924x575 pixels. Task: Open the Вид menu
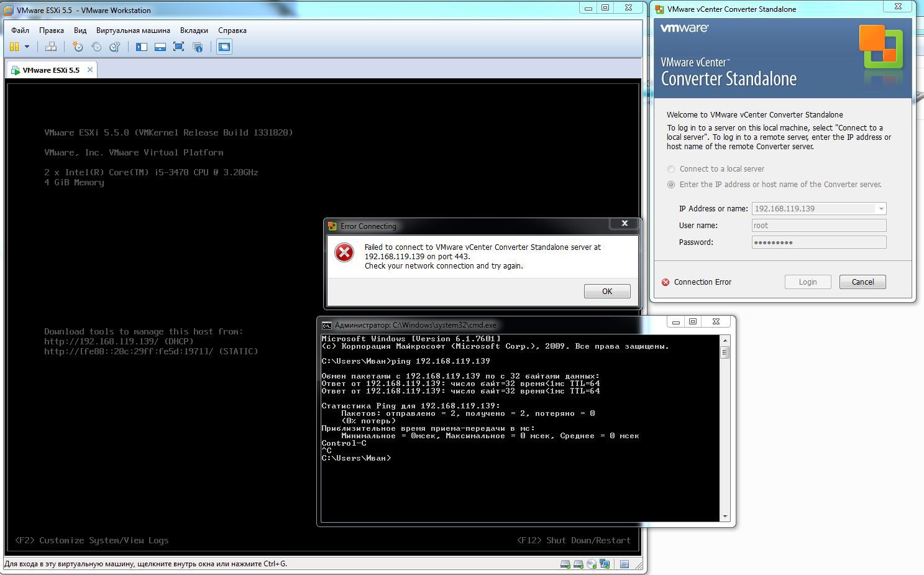pyautogui.click(x=80, y=30)
